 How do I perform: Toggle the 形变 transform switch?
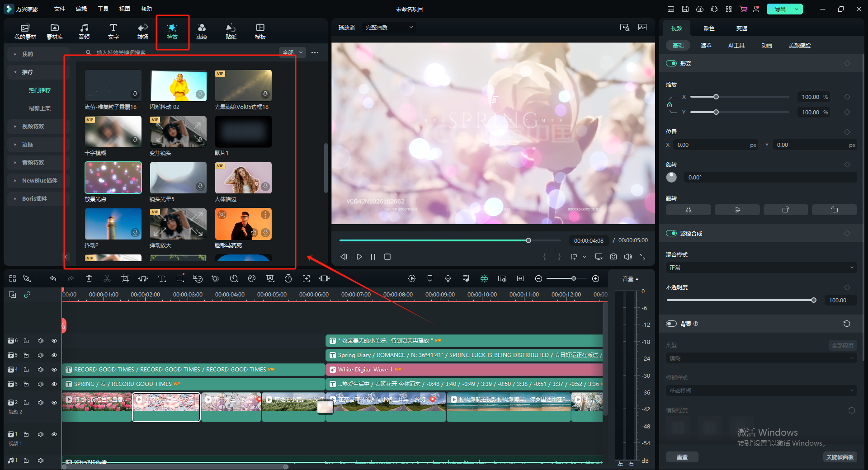coord(671,64)
